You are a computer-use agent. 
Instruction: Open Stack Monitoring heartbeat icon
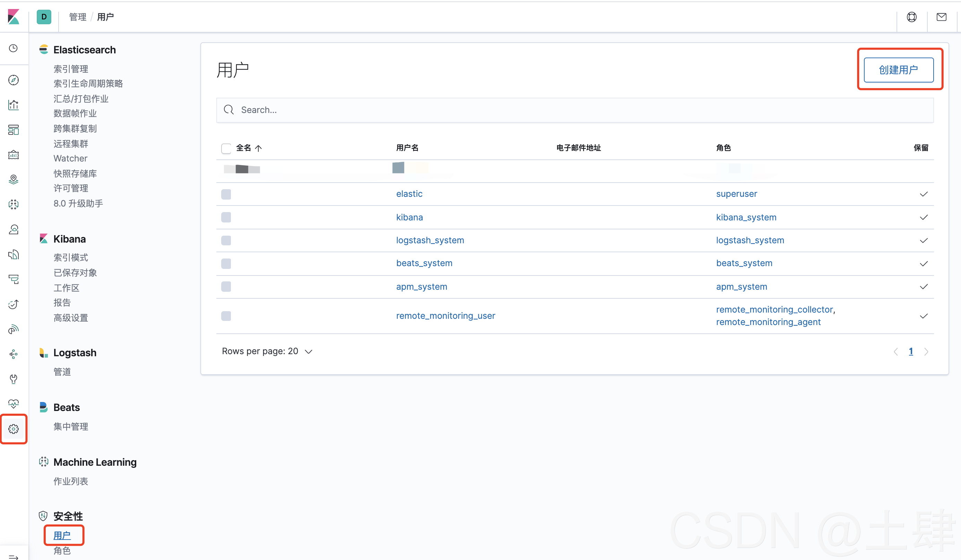[13, 404]
